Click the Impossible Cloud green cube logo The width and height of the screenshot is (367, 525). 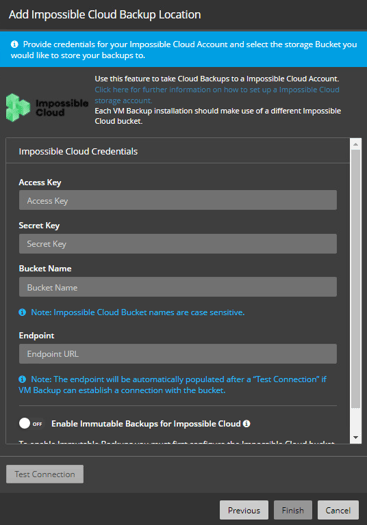point(18,107)
